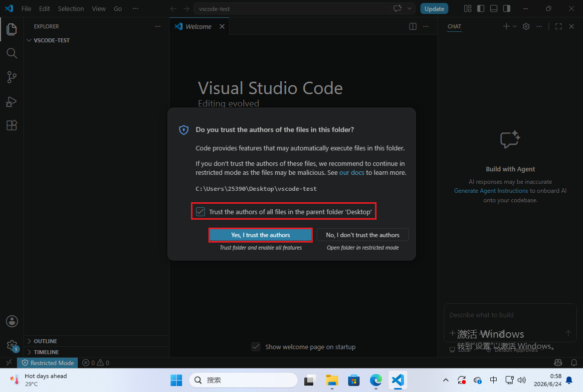Click the chat icon in title bar
The height and width of the screenshot is (392, 583).
click(x=397, y=8)
